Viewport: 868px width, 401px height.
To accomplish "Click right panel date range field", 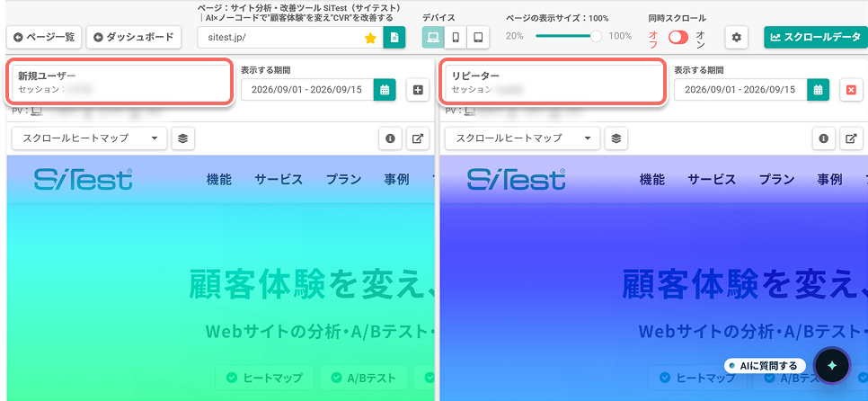I will (x=740, y=89).
